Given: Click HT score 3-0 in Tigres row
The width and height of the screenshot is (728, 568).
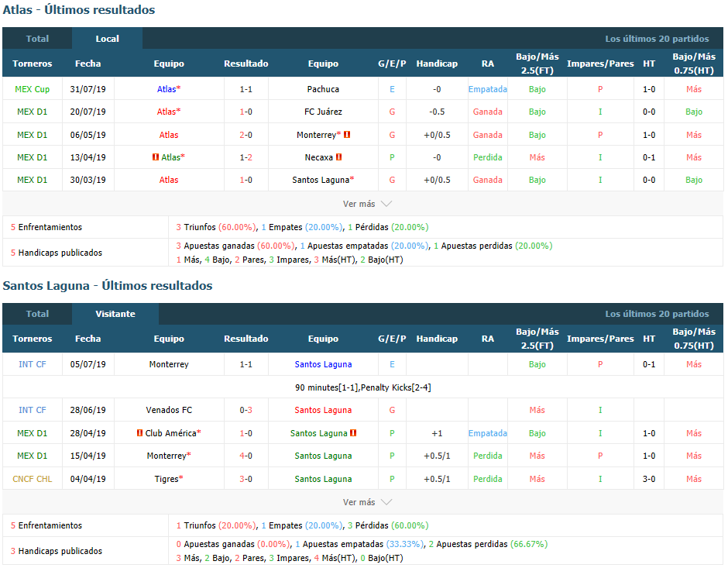Looking at the screenshot, I should (x=649, y=479).
